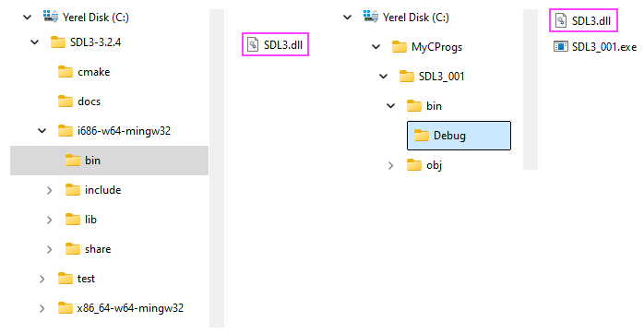
Task: Select the SDL3_001.exe file
Action: [595, 47]
